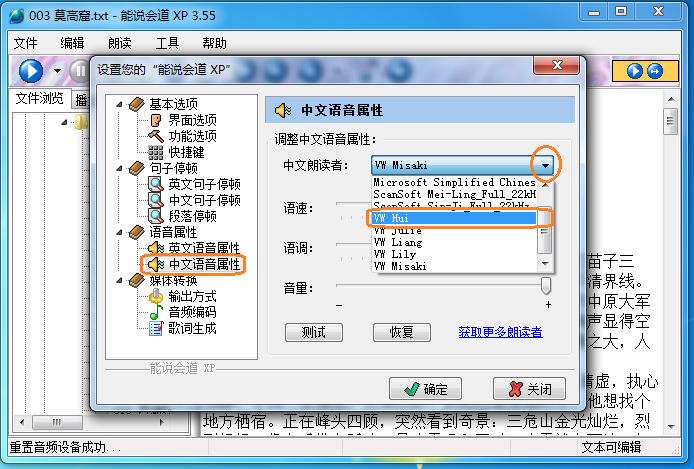Viewport: 694px width, 469px height.
Task: Select the 基本选项 book icon
Action: click(x=137, y=104)
